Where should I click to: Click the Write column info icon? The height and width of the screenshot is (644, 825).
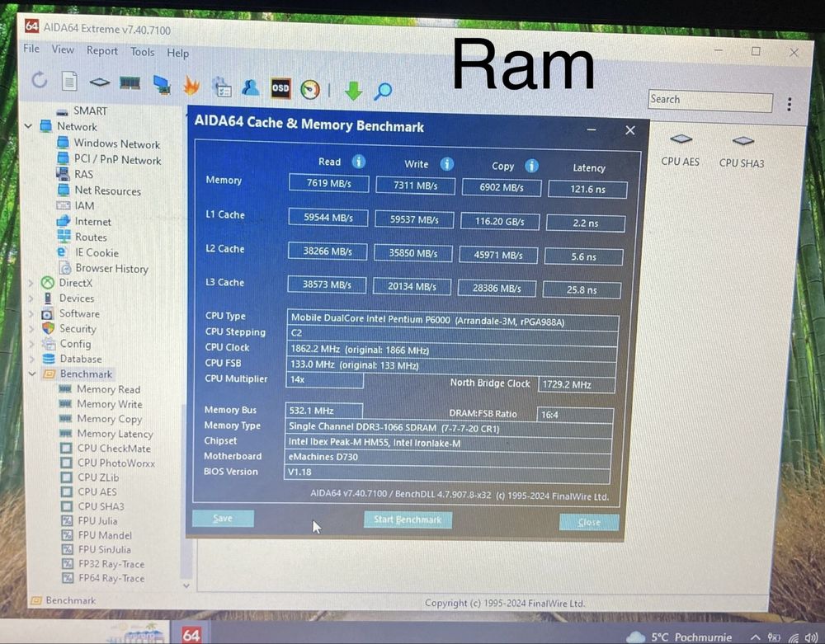(x=446, y=164)
